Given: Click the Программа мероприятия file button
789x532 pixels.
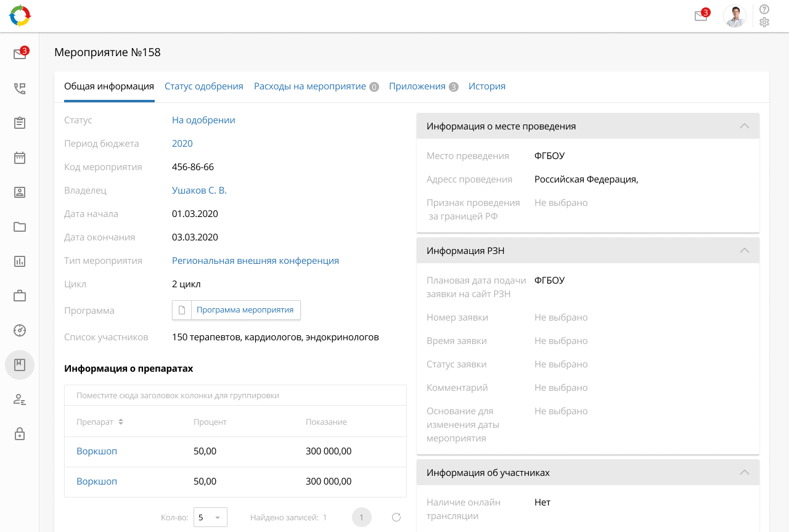Looking at the screenshot, I should click(x=237, y=310).
